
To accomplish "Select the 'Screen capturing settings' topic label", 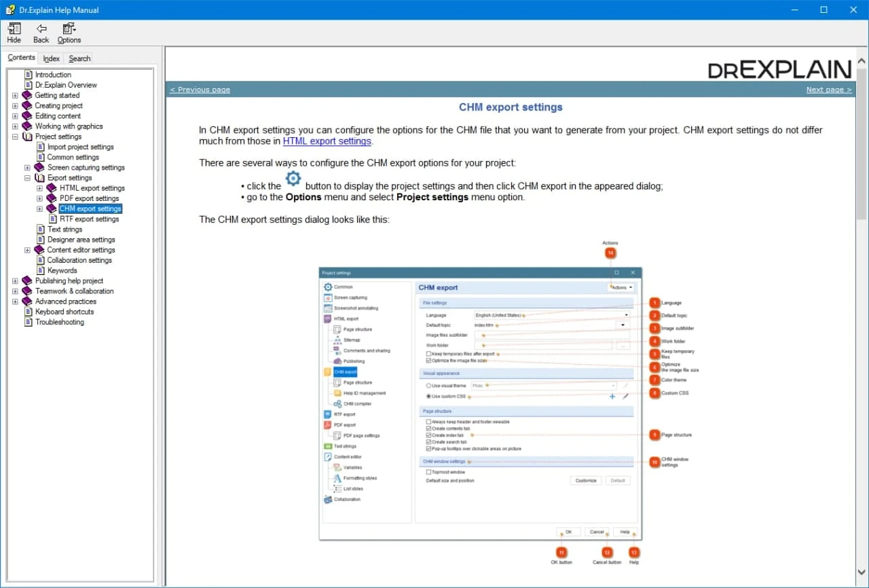I will 86,168.
